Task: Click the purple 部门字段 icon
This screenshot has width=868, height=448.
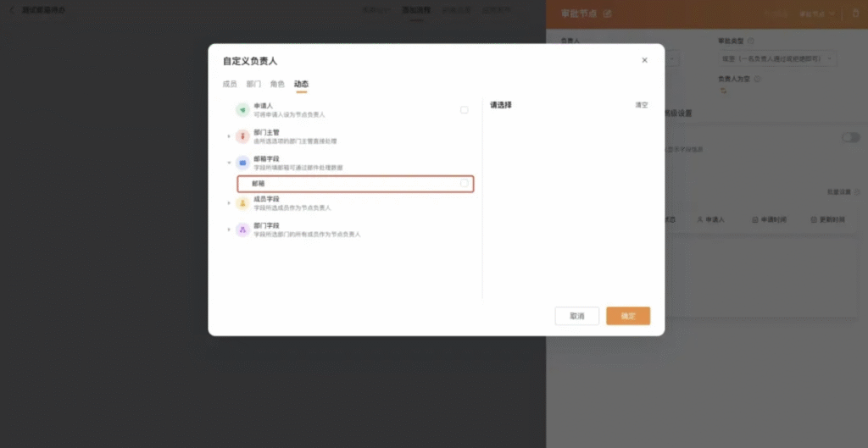Action: tap(242, 230)
